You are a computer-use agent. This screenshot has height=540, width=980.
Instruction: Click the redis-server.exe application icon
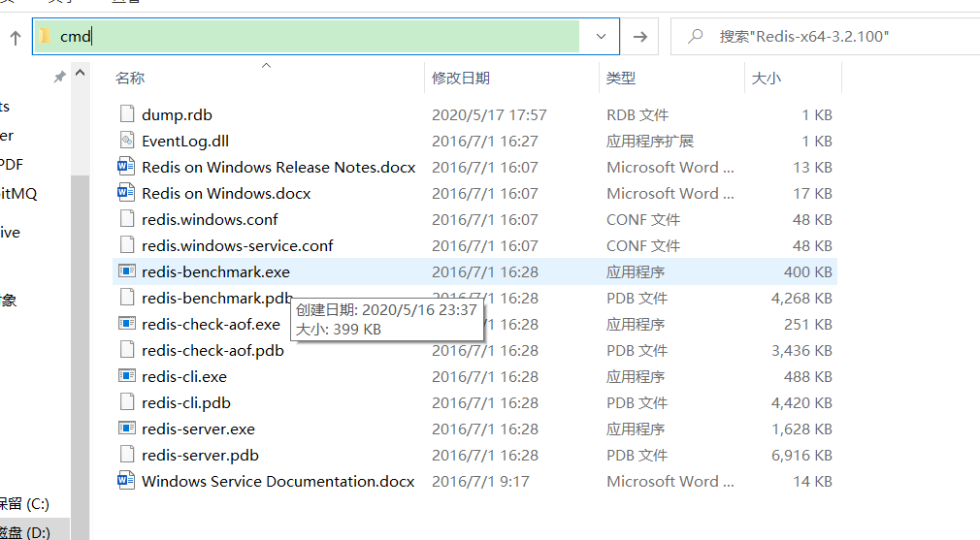[127, 429]
